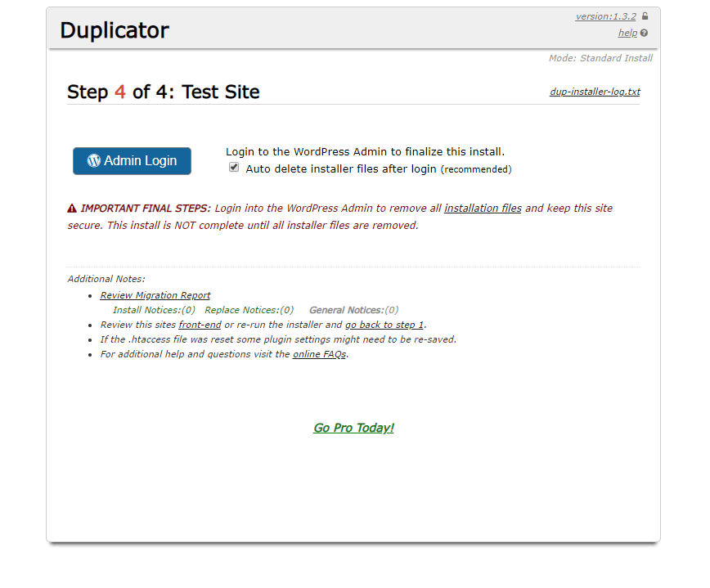Visit the site's front-end link
The image size is (710, 588).
coord(200,325)
